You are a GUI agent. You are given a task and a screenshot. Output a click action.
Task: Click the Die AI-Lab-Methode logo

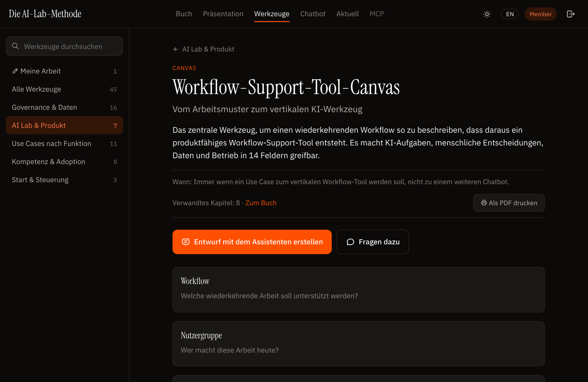(45, 14)
